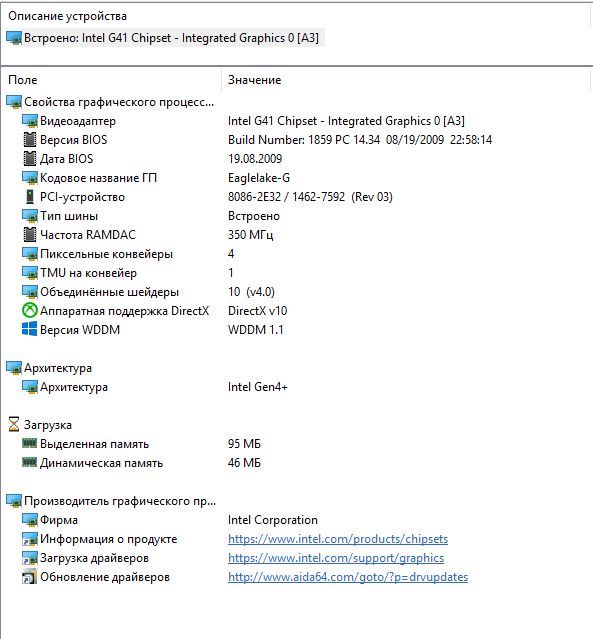Click hourglass icon beside Загрузка
This screenshot has width=593, height=639.
coord(14,425)
